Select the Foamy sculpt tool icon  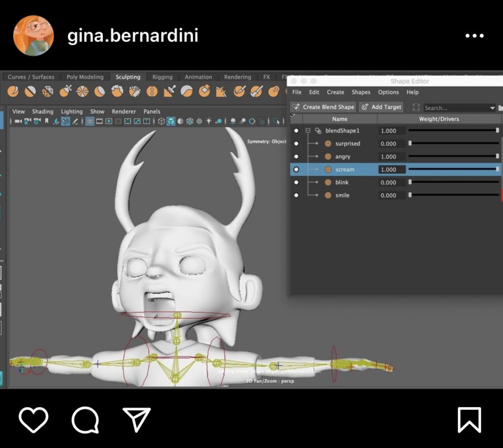coord(117,91)
